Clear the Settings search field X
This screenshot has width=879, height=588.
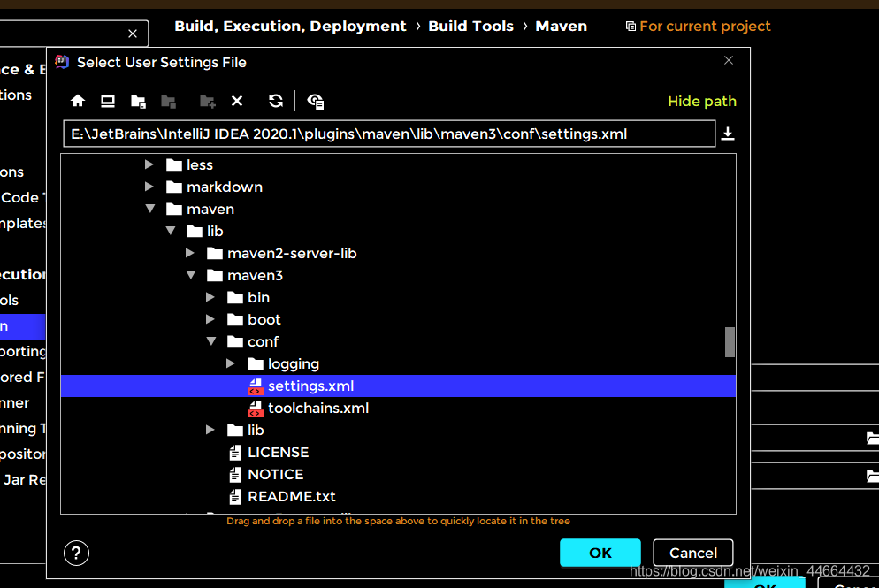pyautogui.click(x=133, y=34)
